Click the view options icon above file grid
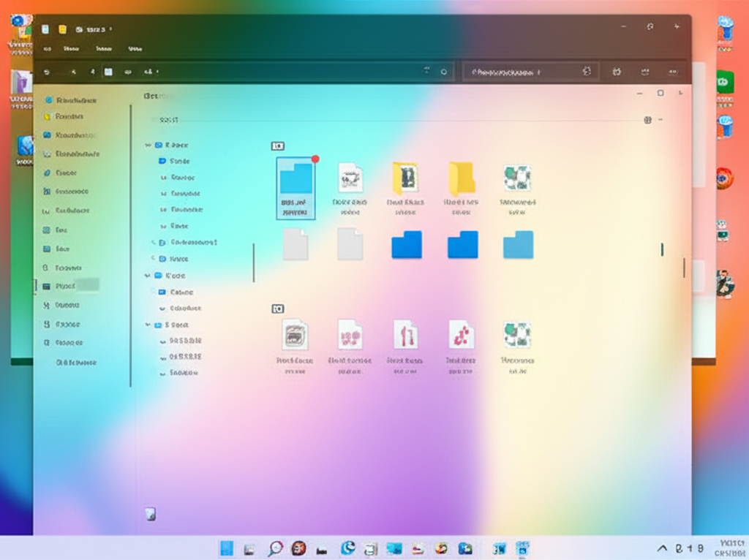Viewport: 749px width, 560px height. 647,120
